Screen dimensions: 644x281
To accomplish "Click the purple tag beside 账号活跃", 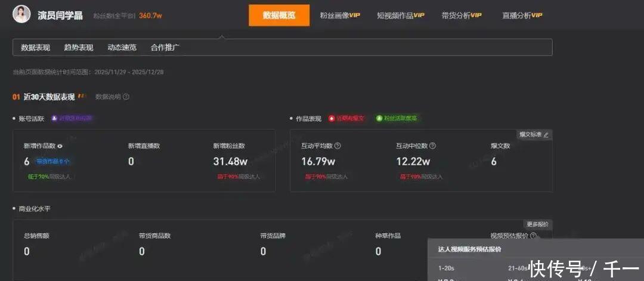I will (72, 118).
